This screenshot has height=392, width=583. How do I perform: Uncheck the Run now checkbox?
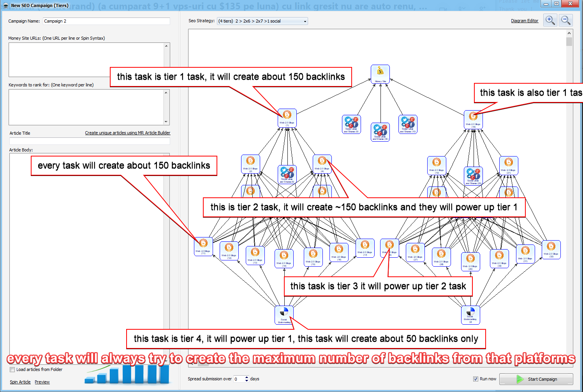[x=476, y=379]
